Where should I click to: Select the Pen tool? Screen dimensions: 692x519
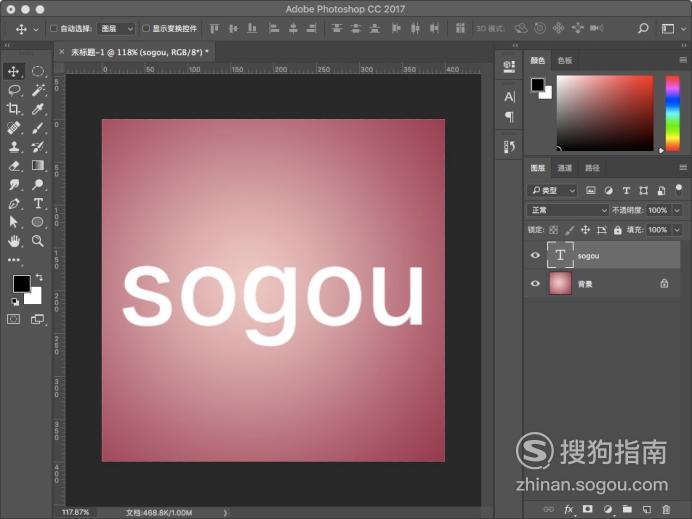[14, 203]
